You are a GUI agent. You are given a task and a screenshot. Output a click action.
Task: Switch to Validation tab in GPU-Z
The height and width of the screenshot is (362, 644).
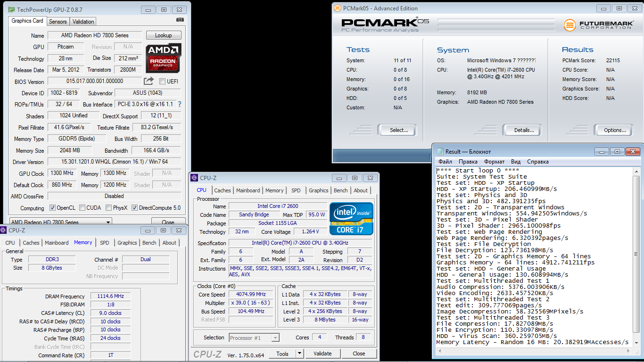pyautogui.click(x=83, y=22)
